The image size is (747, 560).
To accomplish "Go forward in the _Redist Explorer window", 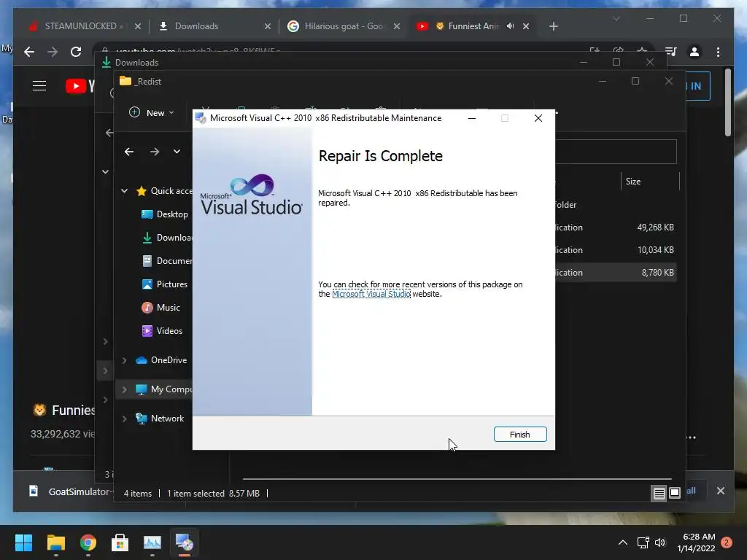I will 155,152.
